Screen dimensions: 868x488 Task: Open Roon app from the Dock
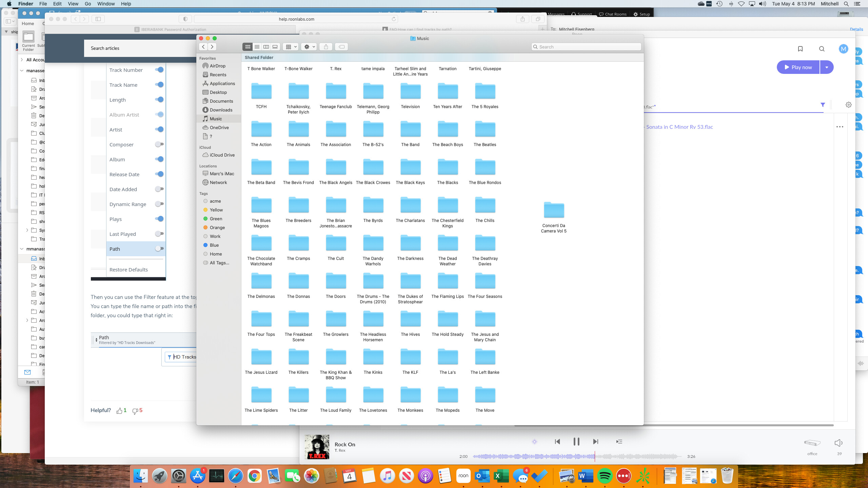point(463,476)
